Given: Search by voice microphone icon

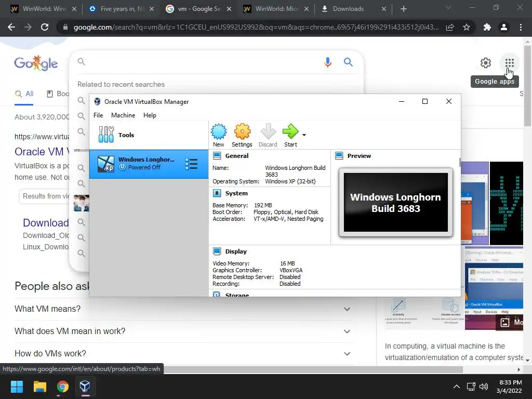Looking at the screenshot, I should pos(327,62).
